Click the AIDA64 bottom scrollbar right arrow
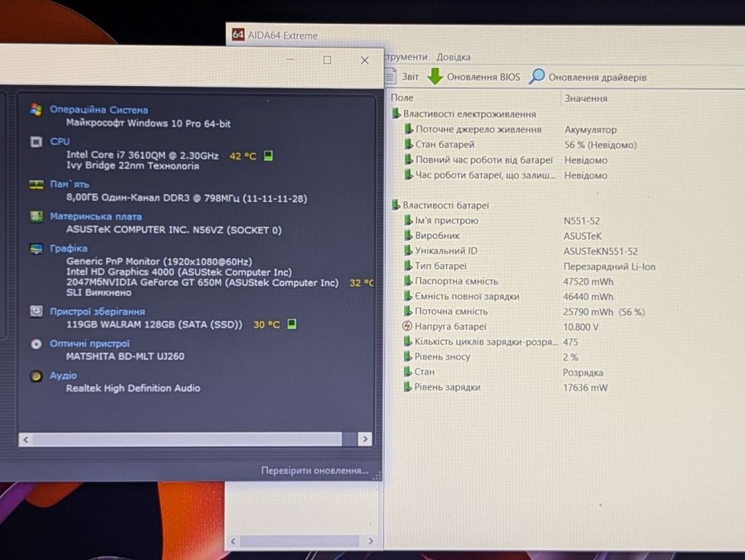745x560 pixels. coord(371,541)
